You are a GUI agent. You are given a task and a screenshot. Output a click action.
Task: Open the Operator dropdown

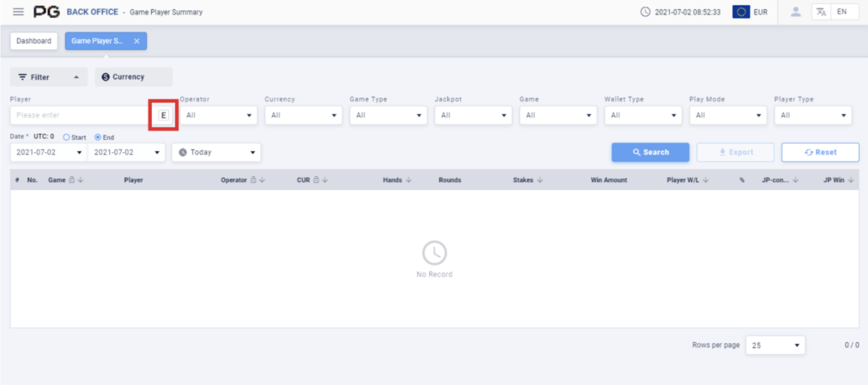click(219, 115)
